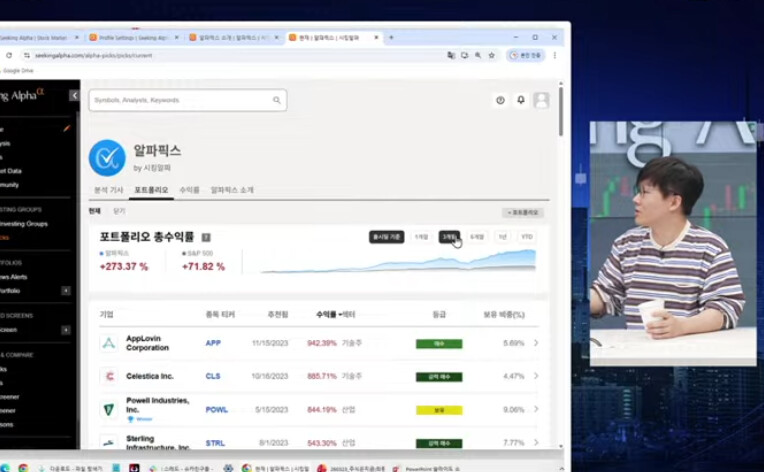Open Chrome window 현재 알파픽스 in taskbar
This screenshot has width=764, height=472.
pyautogui.click(x=275, y=468)
